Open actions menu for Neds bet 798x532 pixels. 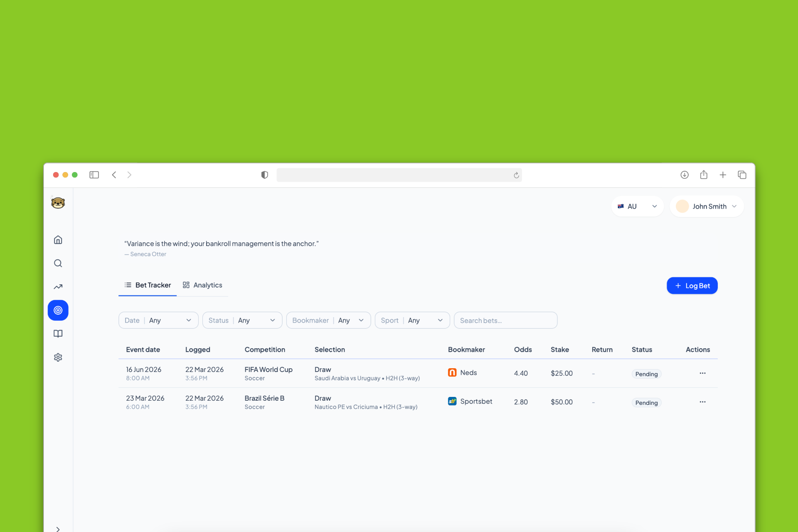pos(702,373)
